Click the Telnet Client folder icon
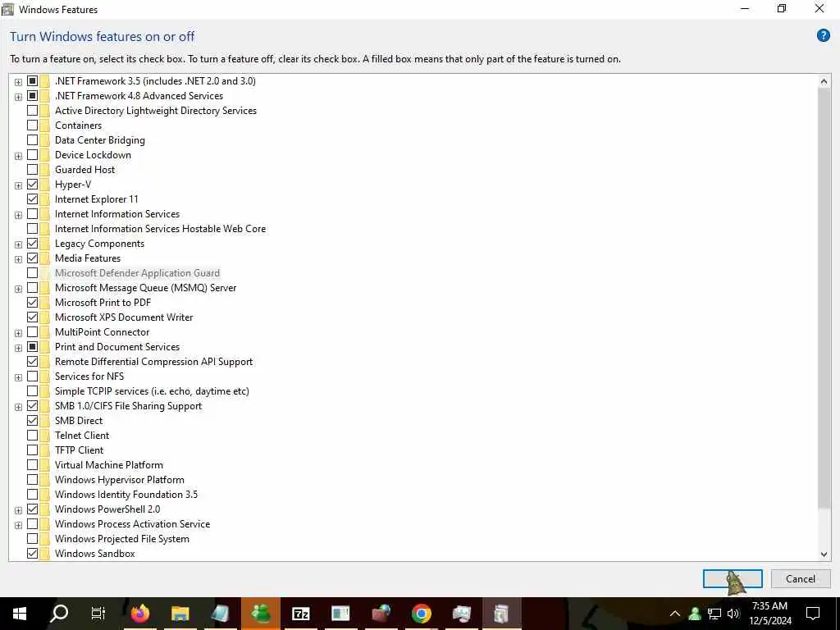Image resolution: width=840 pixels, height=630 pixels. 45,436
